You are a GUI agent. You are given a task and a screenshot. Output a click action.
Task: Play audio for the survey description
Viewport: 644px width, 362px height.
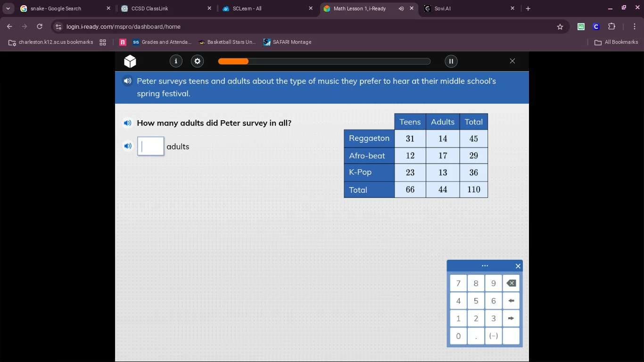pyautogui.click(x=127, y=81)
